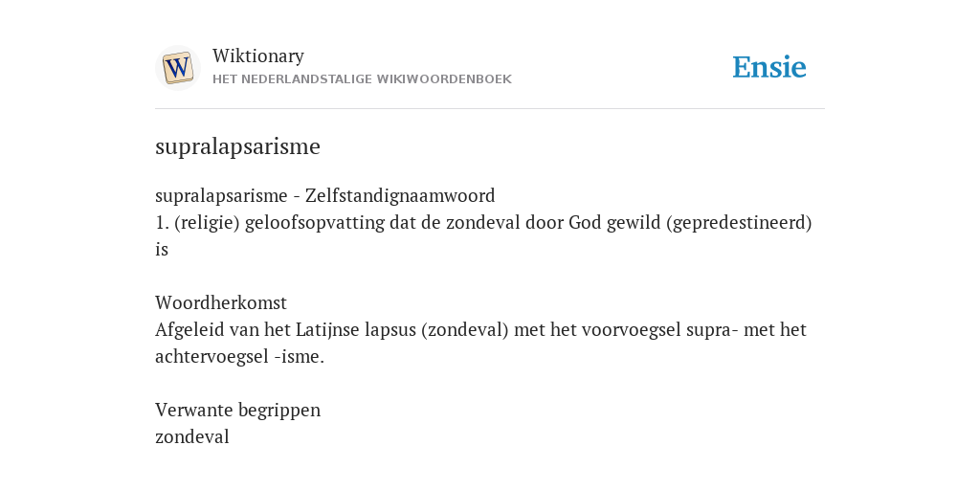Open the Ensie logo link

[x=769, y=67]
